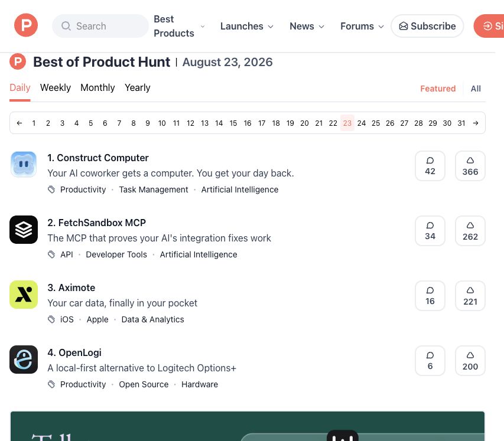Click Construct Computer's Productivity tag
Screen dimensions: 504x441
[x=83, y=190]
